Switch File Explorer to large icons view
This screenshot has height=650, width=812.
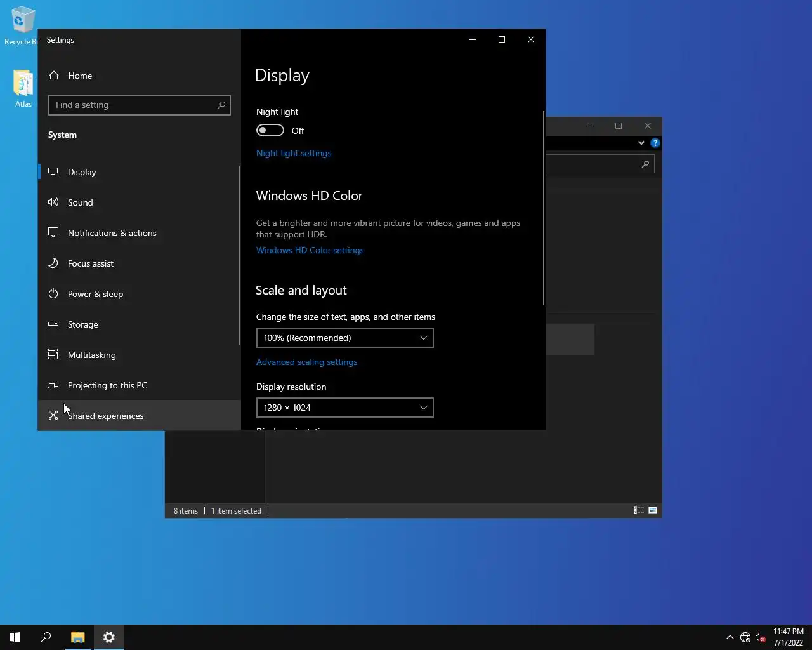(653, 510)
